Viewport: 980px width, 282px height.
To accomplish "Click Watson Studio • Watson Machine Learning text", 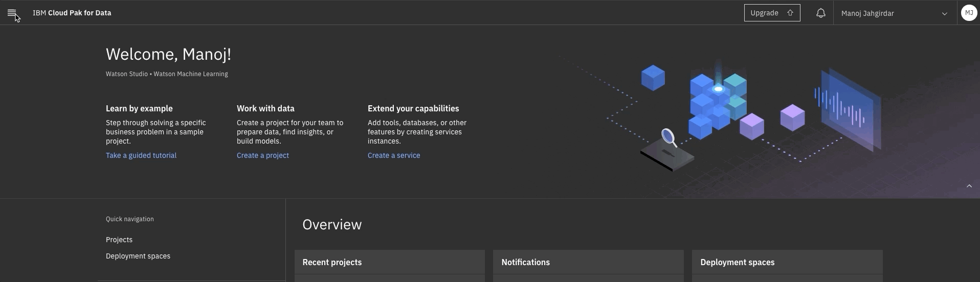I will click(167, 74).
